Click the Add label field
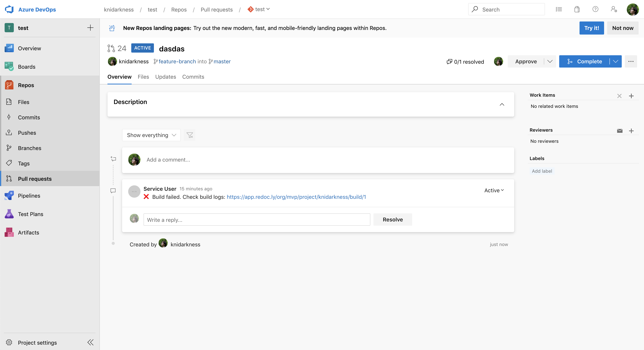Image resolution: width=644 pixels, height=350 pixels. [x=542, y=171]
